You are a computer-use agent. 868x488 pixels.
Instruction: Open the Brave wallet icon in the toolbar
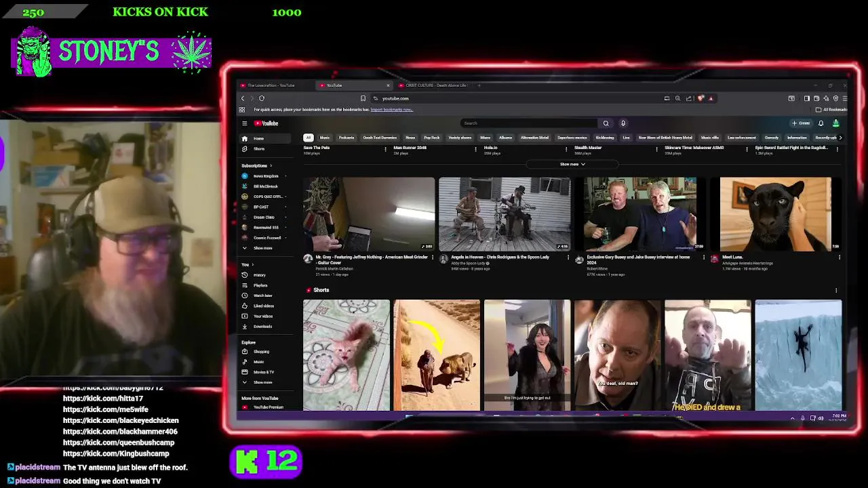[816, 98]
